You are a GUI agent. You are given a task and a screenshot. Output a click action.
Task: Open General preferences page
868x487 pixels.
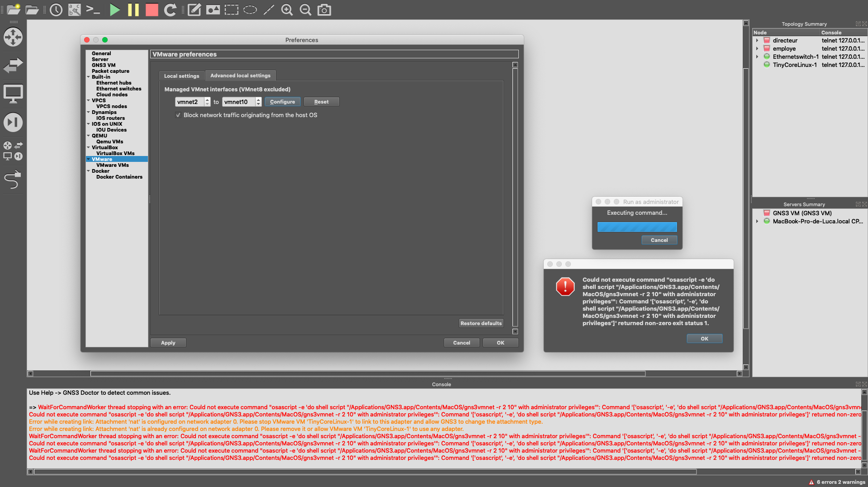[101, 53]
